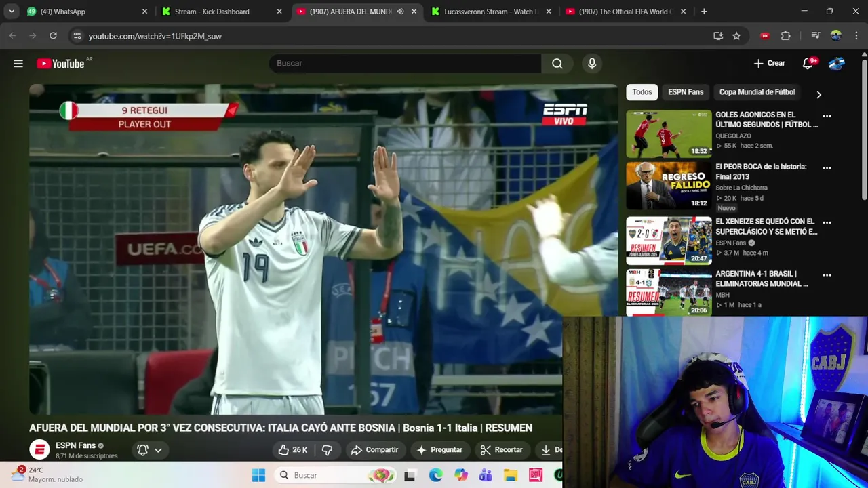The image size is (868, 488).
Task: Open the pink app icon in taskbar
Action: (536, 475)
